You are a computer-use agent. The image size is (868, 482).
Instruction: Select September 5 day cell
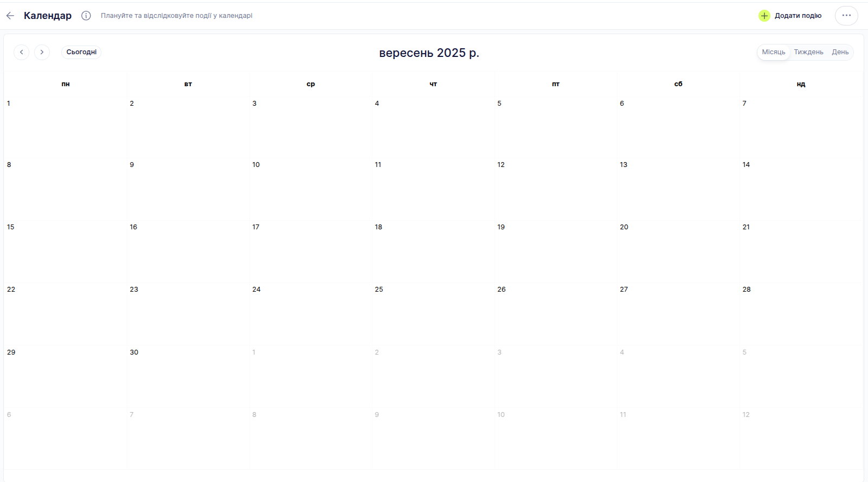(x=556, y=127)
